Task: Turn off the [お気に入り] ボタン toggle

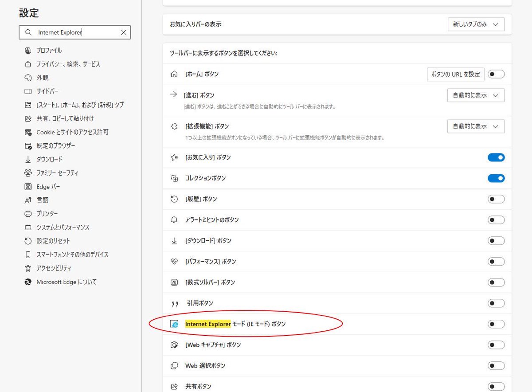Action: pos(496,157)
